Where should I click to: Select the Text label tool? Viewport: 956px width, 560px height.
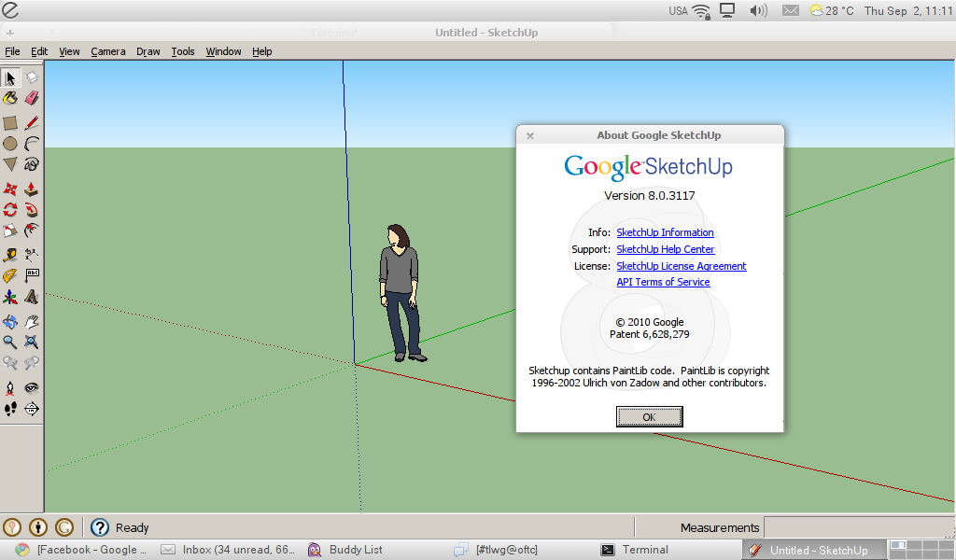coord(32,275)
